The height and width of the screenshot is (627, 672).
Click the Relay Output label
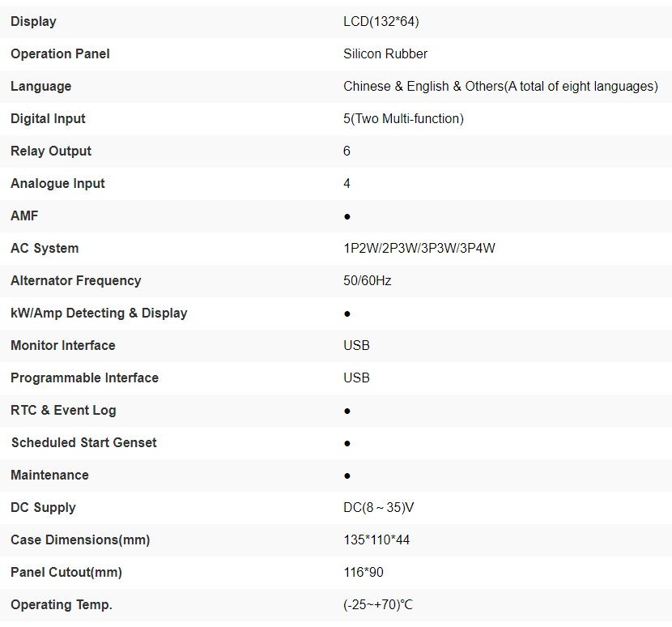[x=51, y=151]
